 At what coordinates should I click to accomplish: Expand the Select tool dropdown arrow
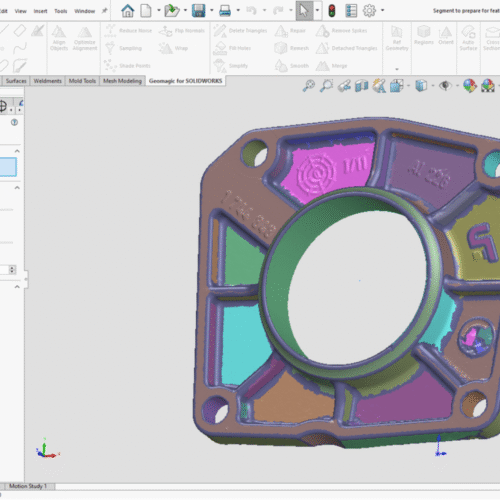tap(317, 10)
